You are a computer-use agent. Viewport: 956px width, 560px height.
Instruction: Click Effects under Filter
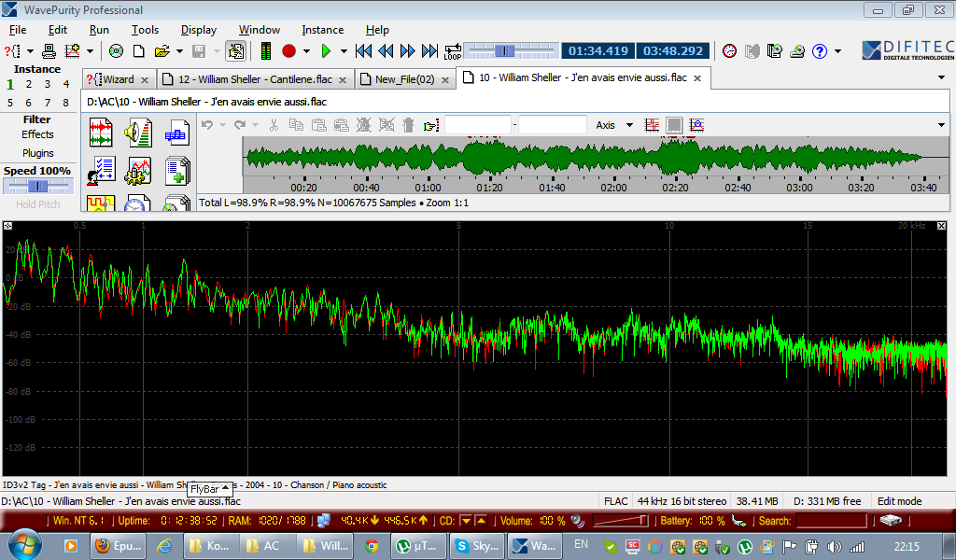pos(37,134)
